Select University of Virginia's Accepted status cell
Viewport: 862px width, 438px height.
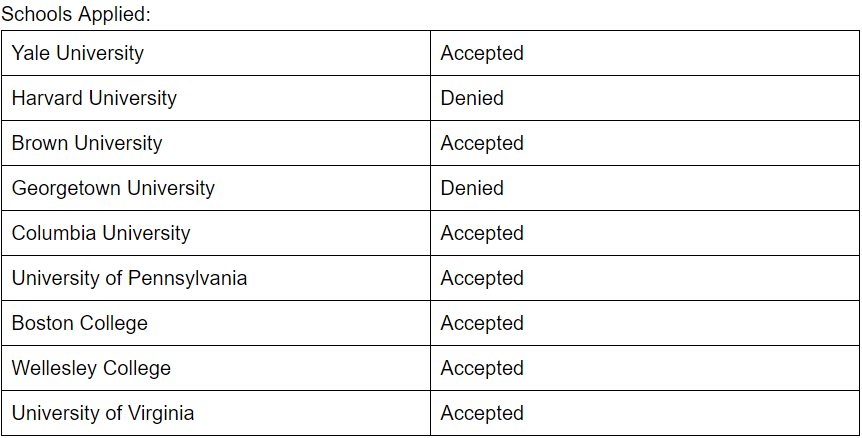coord(482,413)
